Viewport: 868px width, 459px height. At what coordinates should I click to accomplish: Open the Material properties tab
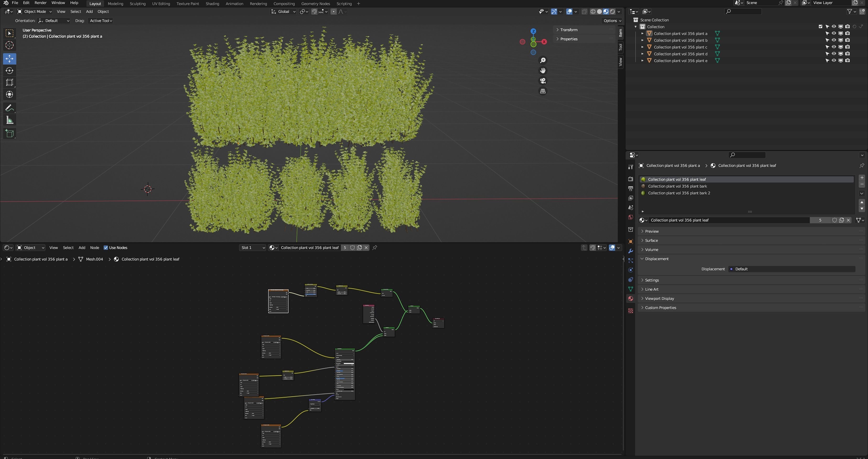pyautogui.click(x=631, y=298)
